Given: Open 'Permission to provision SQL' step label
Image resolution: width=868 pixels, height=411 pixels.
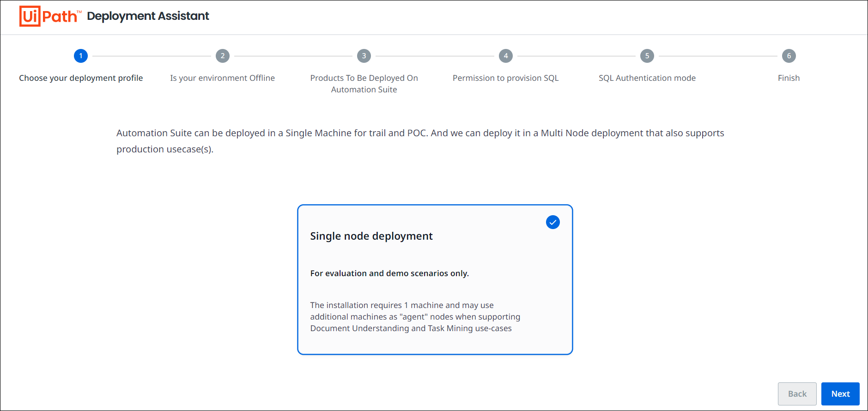Looking at the screenshot, I should 506,78.
